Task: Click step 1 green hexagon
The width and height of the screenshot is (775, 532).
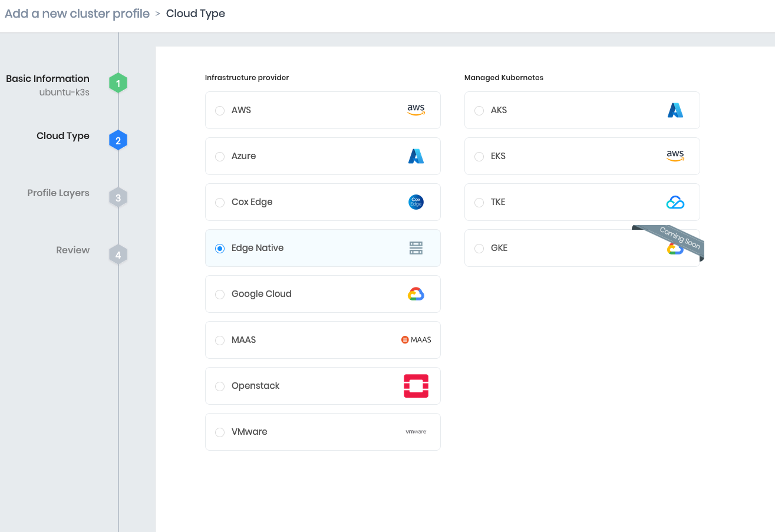Action: tap(118, 84)
